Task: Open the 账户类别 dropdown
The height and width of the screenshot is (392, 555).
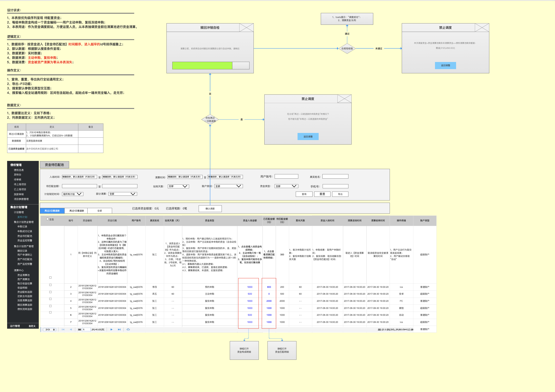Action: click(x=228, y=186)
